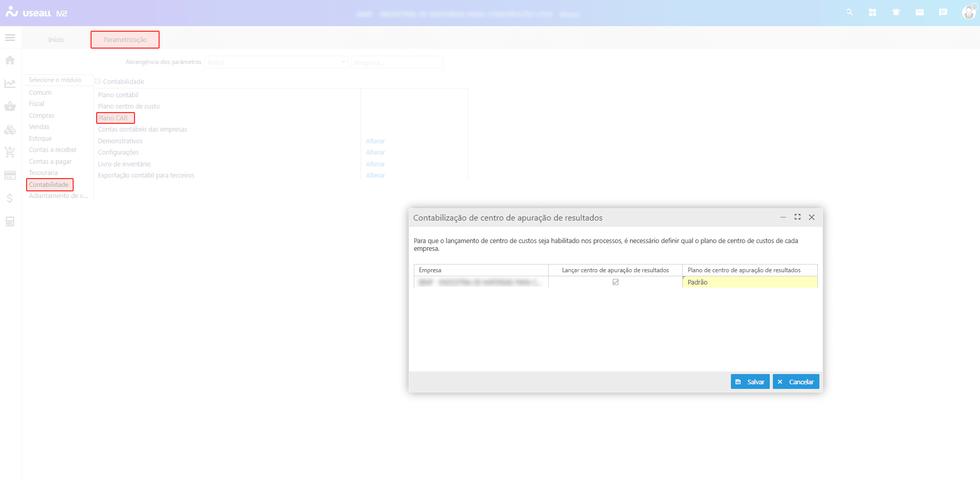Open the 'Padrão' plan cell dropdown
Image resolution: width=980 pixels, height=481 pixels.
click(749, 282)
